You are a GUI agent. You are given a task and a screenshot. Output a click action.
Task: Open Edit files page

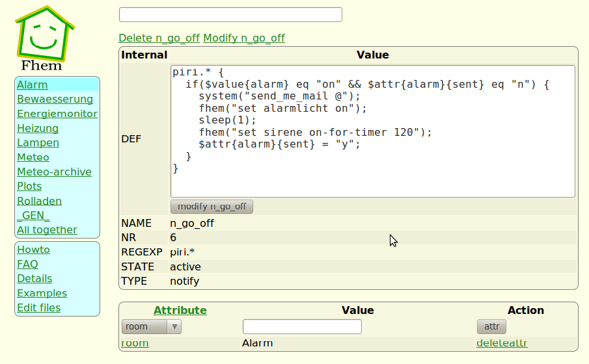pyautogui.click(x=38, y=308)
